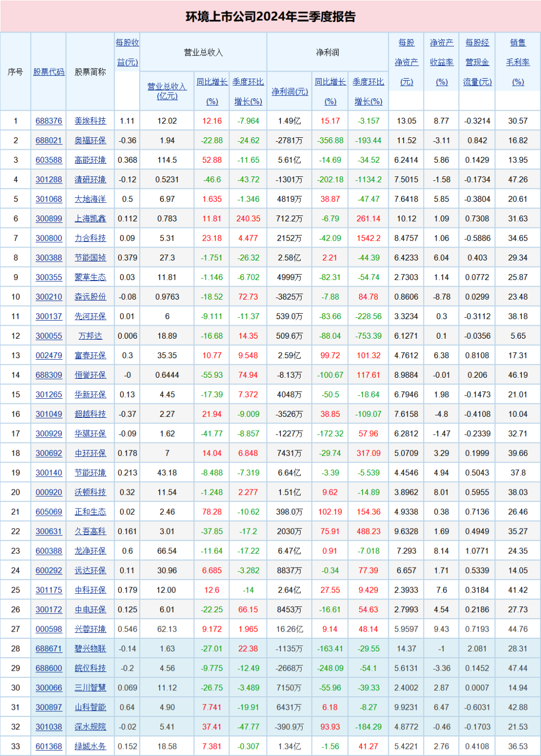Click stock code 000598
The height and width of the screenshot is (756, 541).
(x=49, y=629)
